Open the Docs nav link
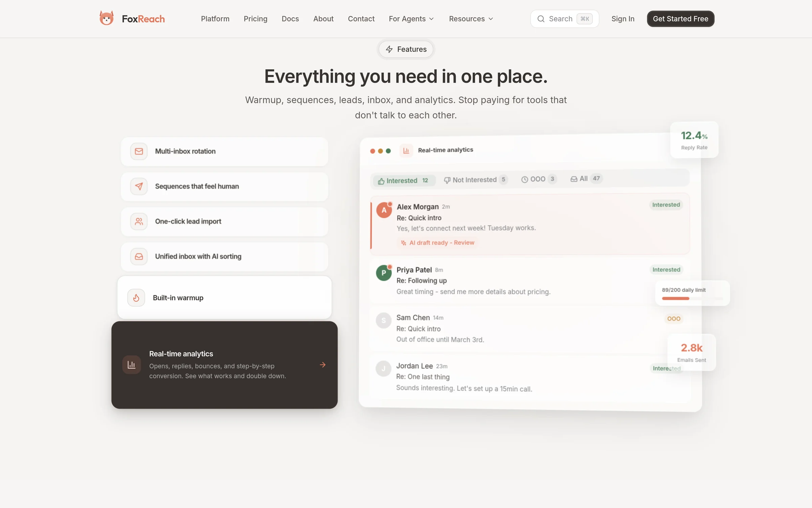This screenshot has height=508, width=812. [290, 19]
